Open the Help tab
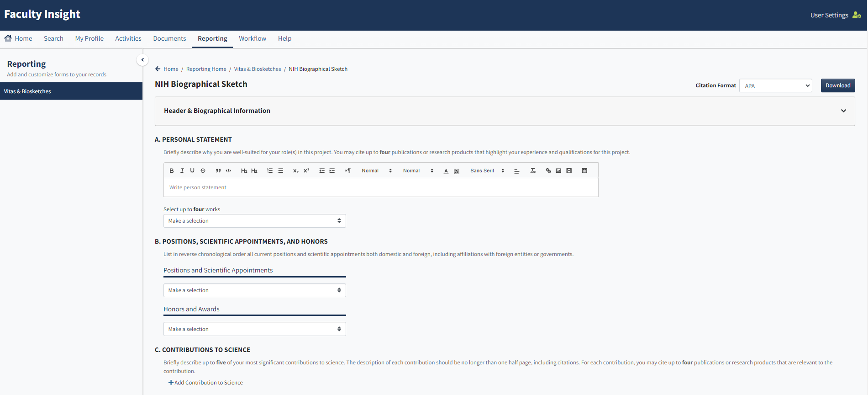The image size is (868, 395). 284,38
